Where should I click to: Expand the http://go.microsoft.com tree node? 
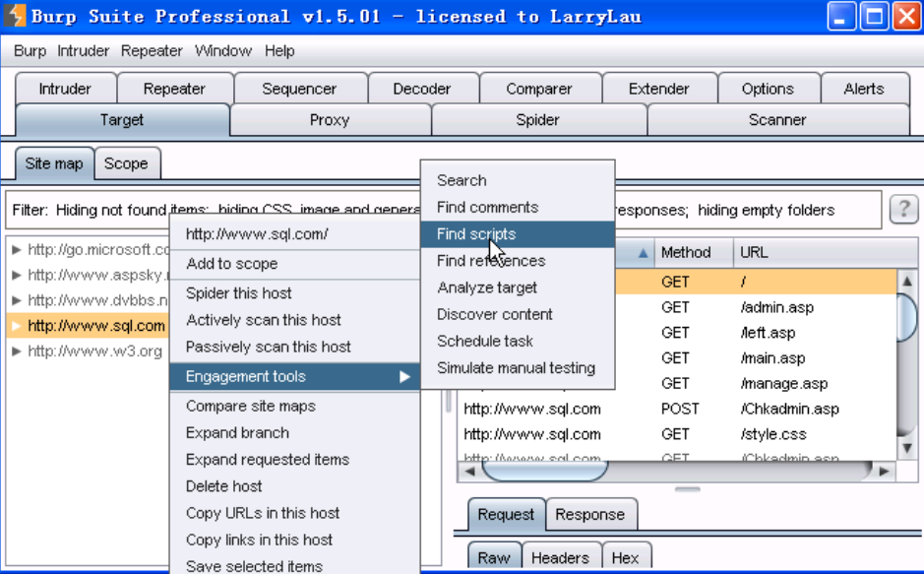click(17, 250)
